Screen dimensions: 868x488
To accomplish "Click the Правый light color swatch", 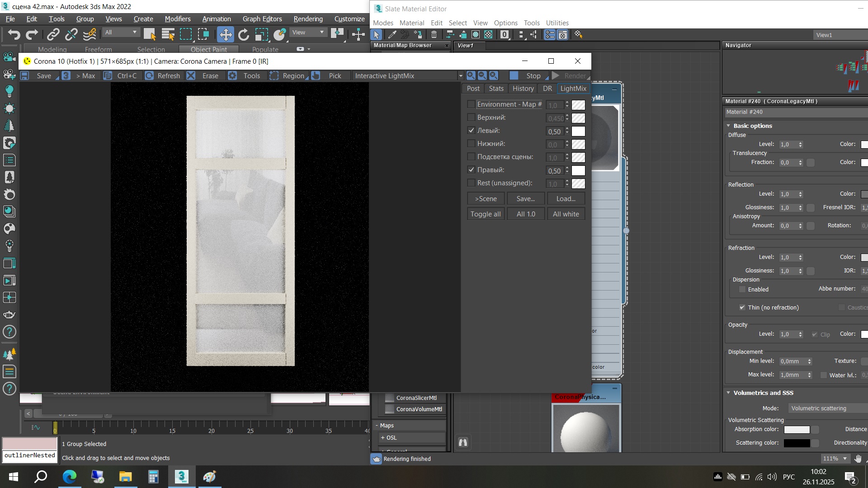I will pyautogui.click(x=578, y=170).
